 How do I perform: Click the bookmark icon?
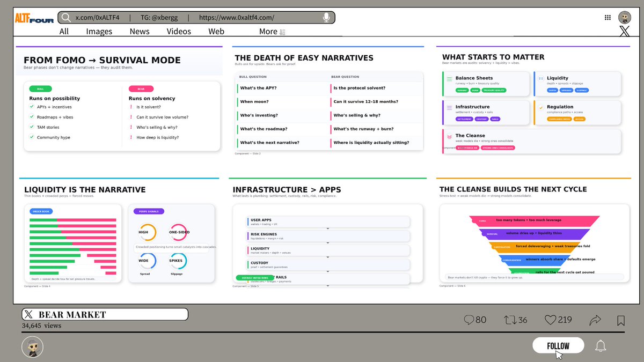click(x=621, y=321)
